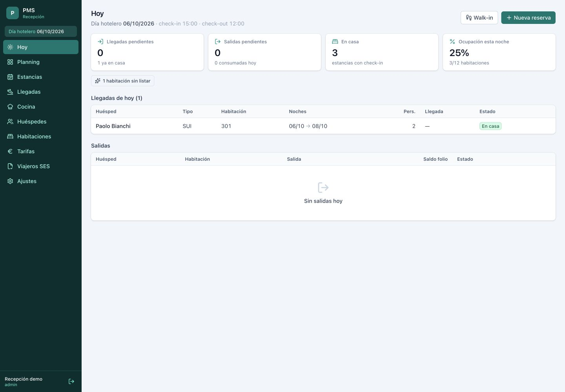Viewport: 565px width, 392px height.
Task: Click guest name Paolo Bianchi
Action: (113, 126)
